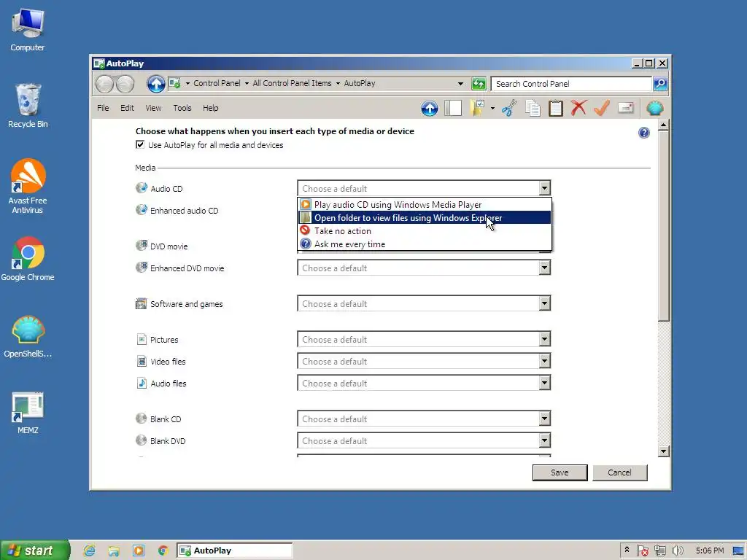Click the network tray icon
This screenshot has width=747, height=560.
click(x=659, y=551)
